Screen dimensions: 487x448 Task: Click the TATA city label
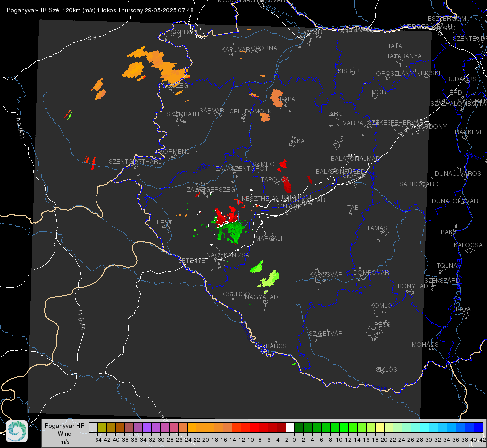(395, 46)
